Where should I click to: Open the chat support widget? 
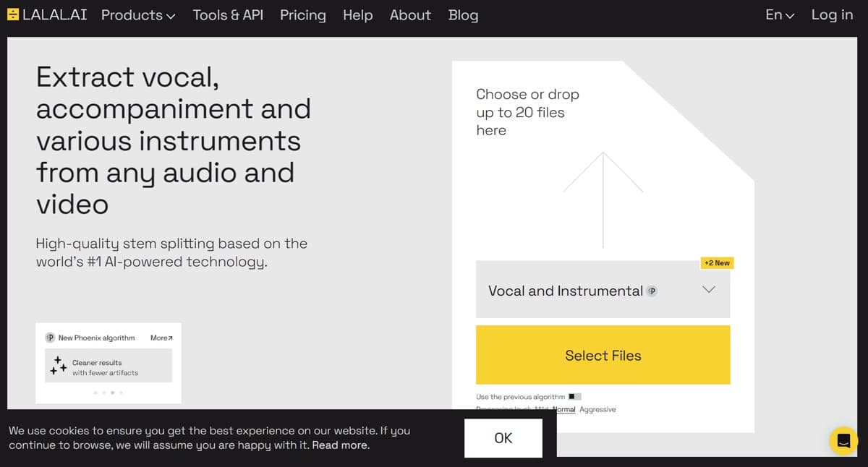[x=843, y=440]
